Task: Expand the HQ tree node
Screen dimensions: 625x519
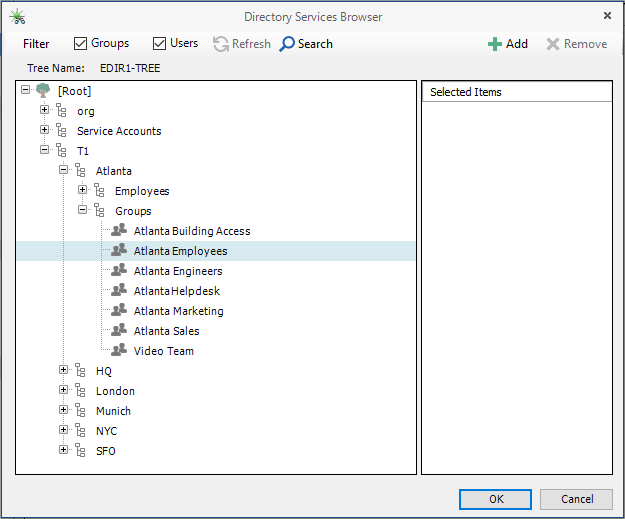Action: point(63,371)
